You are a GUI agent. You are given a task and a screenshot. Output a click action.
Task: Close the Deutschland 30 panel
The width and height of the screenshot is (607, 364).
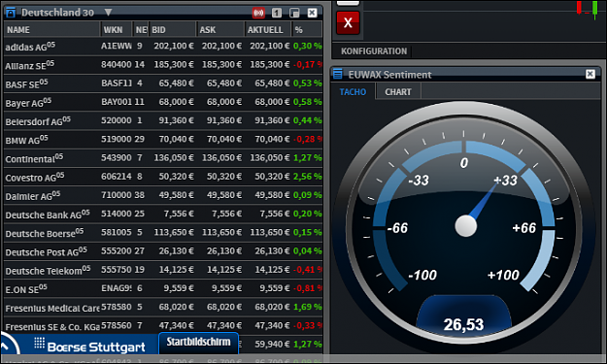[312, 14]
